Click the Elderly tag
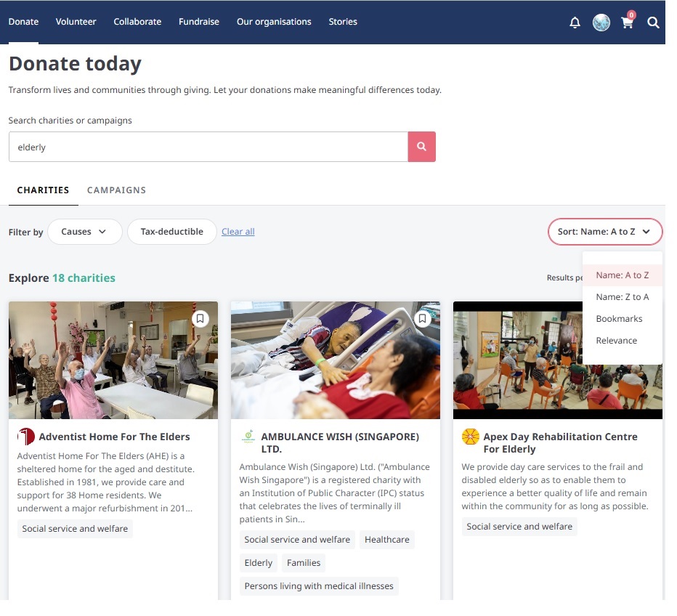The width and height of the screenshot is (677, 616). (258, 563)
